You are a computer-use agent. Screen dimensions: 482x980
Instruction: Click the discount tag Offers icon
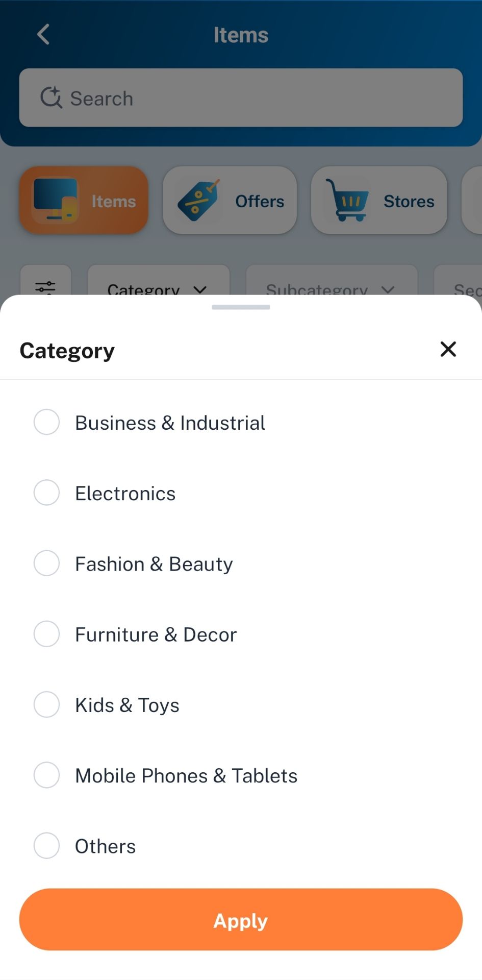pos(198,200)
